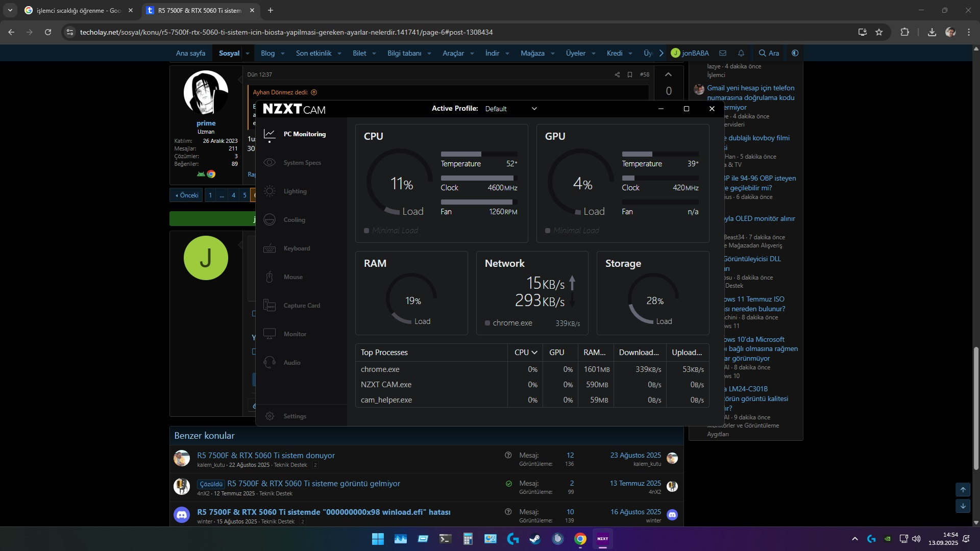Open Chrome downloads icon
Screen dimensions: 980x551
tap(932, 32)
